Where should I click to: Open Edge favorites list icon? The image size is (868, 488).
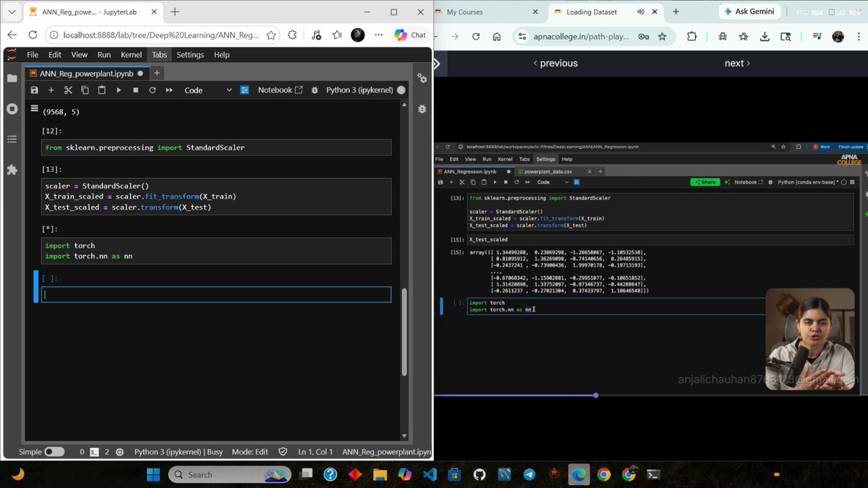coord(337,35)
